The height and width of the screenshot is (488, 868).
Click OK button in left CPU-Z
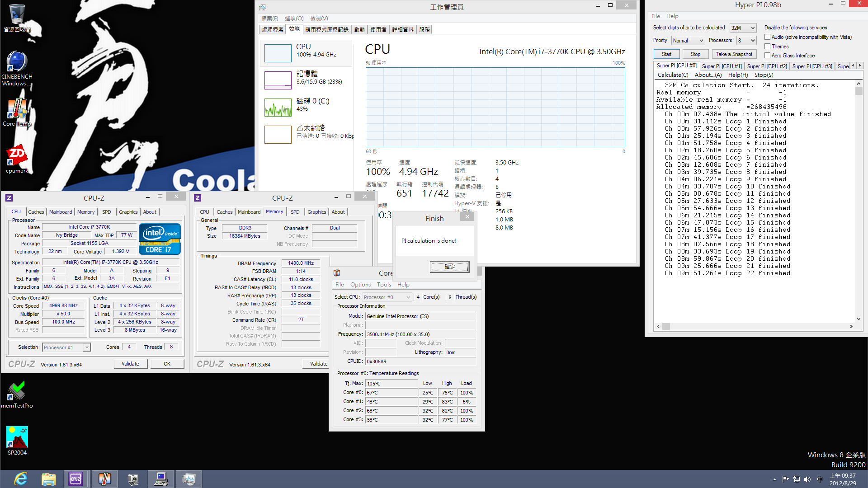tap(167, 363)
